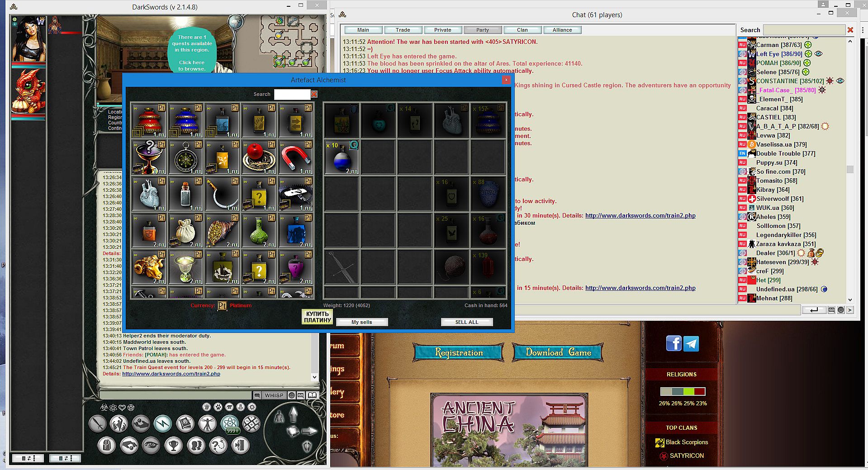This screenshot has width=868, height=470.
Task: Switch to the Alliance chat tab
Action: click(x=562, y=30)
